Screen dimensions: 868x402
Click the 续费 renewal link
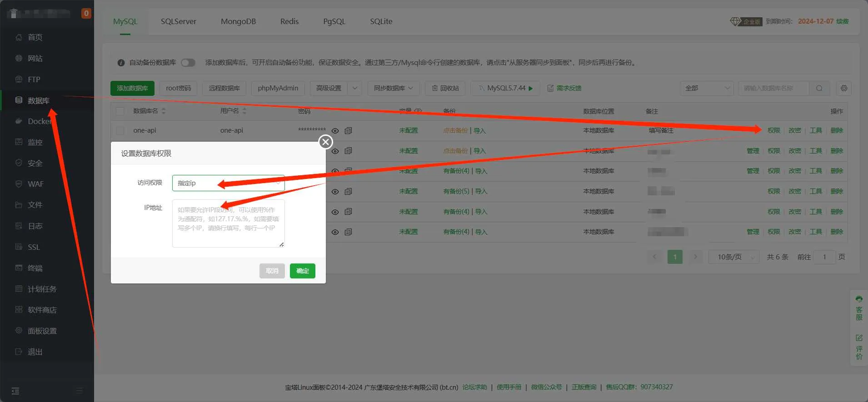(x=842, y=21)
